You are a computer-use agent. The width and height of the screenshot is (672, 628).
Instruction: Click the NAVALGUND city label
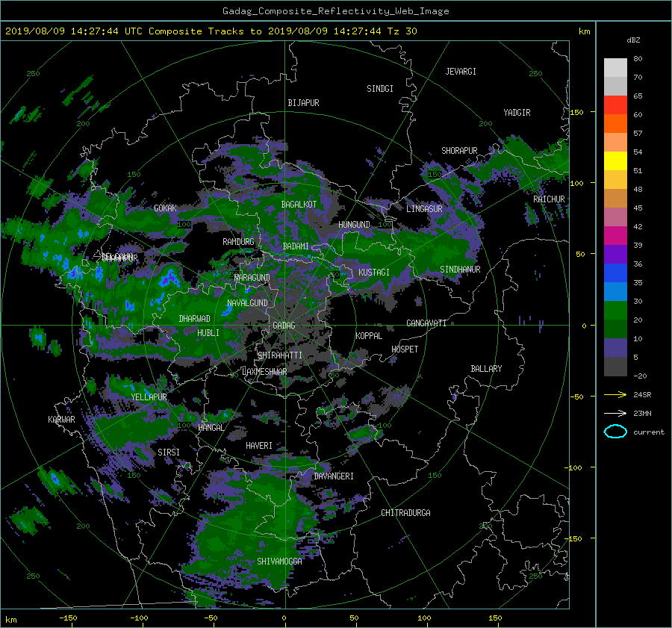click(x=247, y=303)
